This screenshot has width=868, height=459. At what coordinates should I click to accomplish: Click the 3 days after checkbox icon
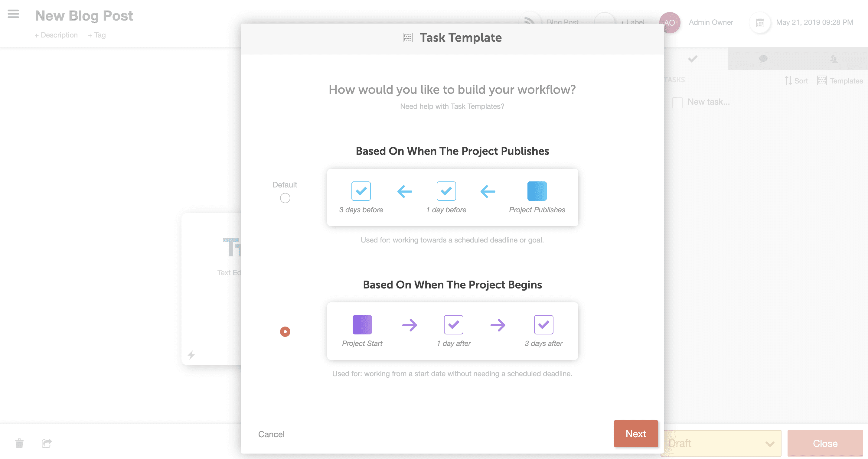click(543, 324)
